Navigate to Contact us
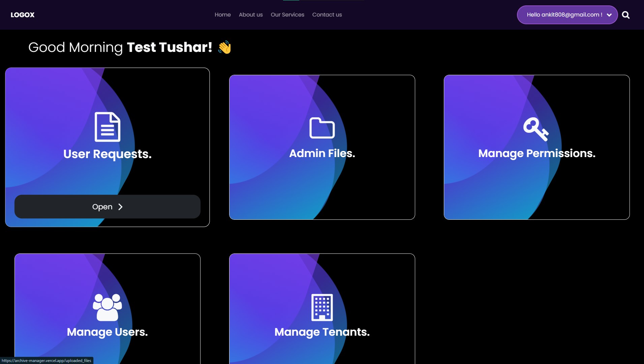The height and width of the screenshot is (364, 644). (x=327, y=15)
